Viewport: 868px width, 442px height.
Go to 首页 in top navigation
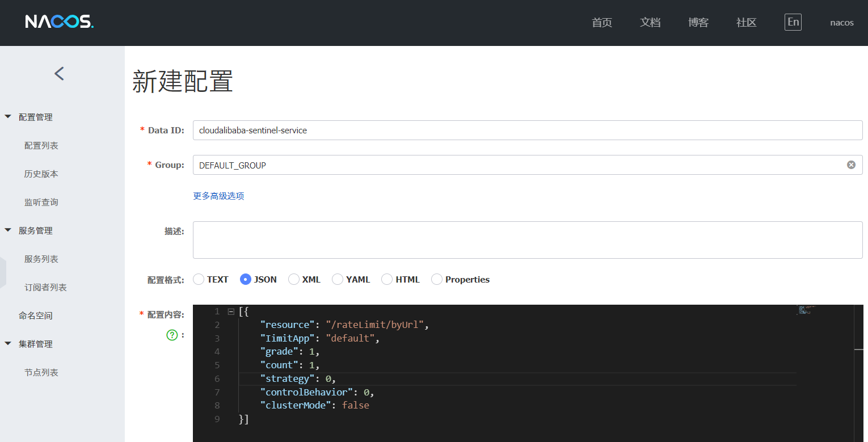602,23
